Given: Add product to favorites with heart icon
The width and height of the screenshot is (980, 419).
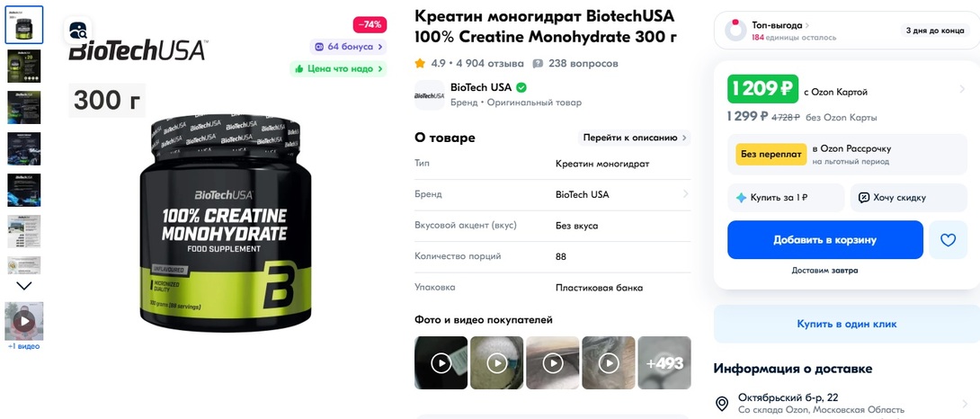Looking at the screenshot, I should click(x=949, y=239).
